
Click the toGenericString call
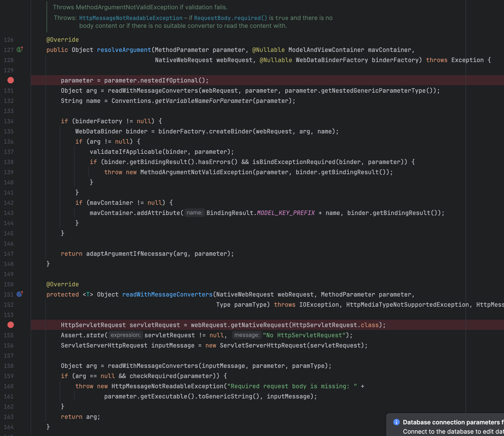point(225,396)
